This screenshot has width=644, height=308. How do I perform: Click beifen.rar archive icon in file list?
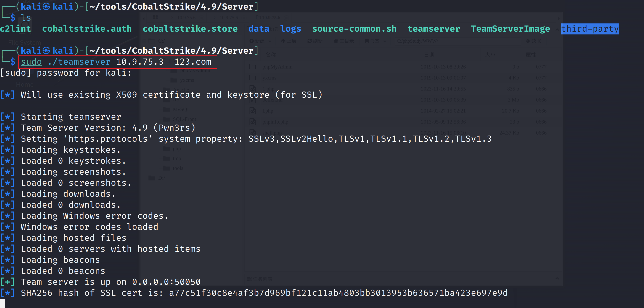pyautogui.click(x=253, y=100)
